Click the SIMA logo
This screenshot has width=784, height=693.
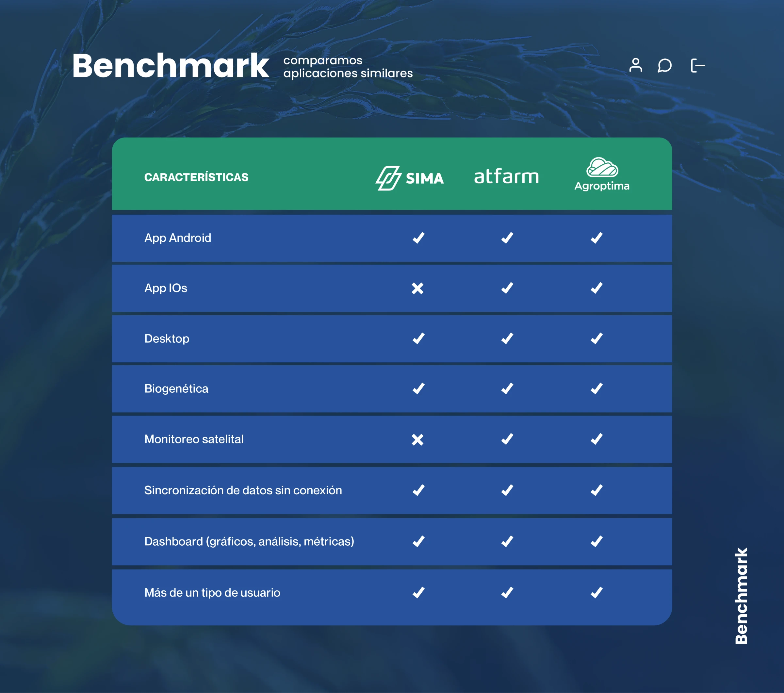click(x=410, y=178)
